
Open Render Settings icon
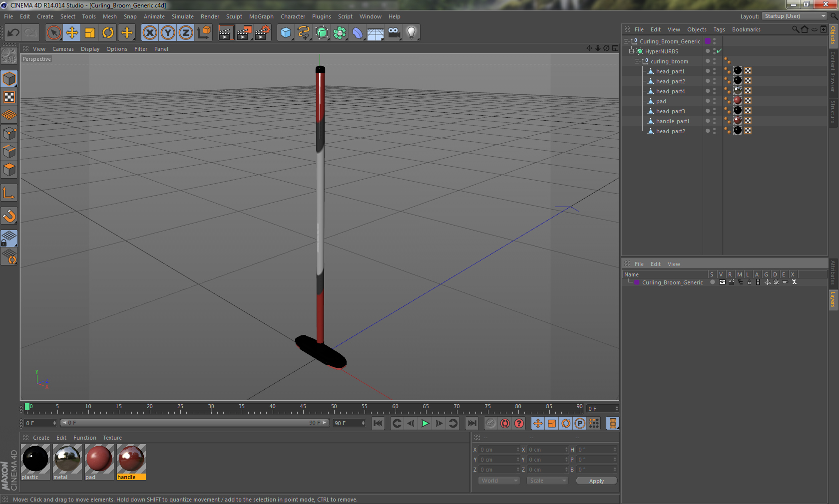click(x=263, y=33)
